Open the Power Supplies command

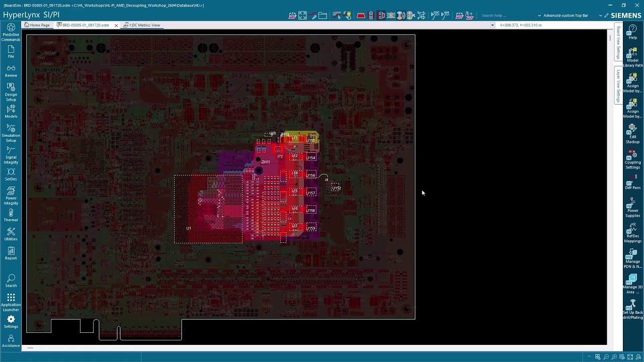(632, 208)
